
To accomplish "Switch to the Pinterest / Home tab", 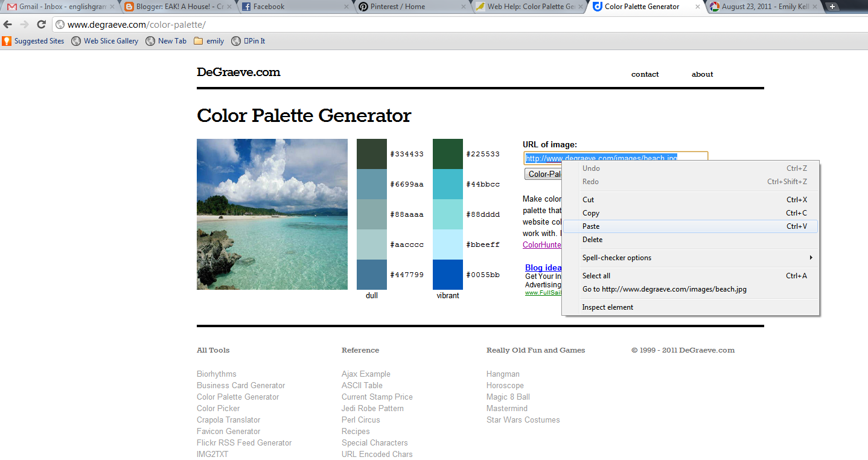I will (x=398, y=7).
